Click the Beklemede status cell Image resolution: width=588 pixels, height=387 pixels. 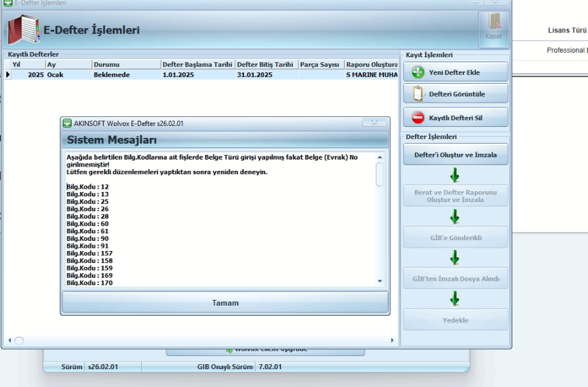(x=126, y=74)
